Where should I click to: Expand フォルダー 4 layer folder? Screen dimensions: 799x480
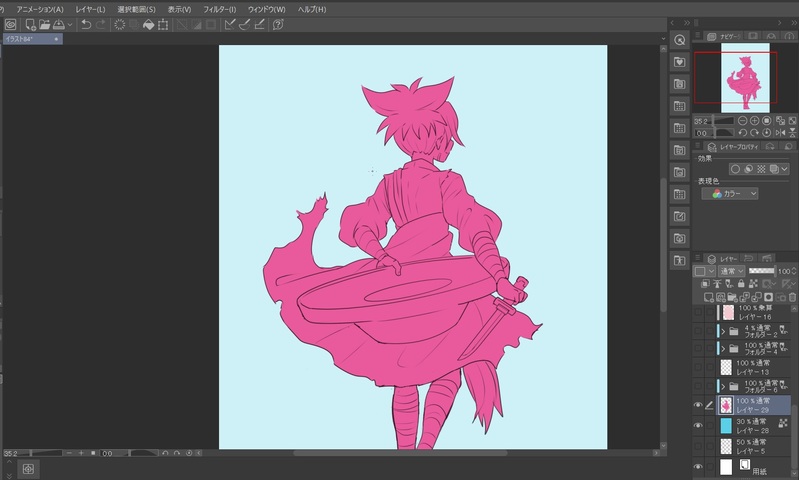(723, 349)
